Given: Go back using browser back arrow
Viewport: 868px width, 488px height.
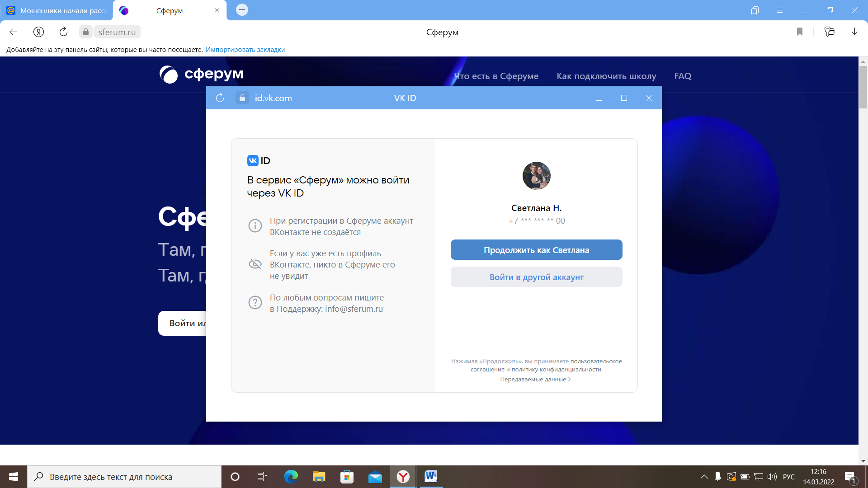Looking at the screenshot, I should (x=13, y=32).
